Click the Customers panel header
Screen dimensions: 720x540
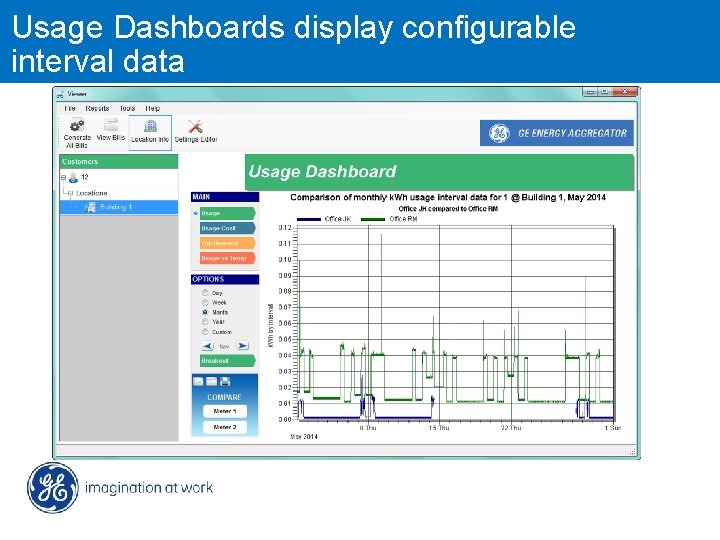pyautogui.click(x=119, y=162)
